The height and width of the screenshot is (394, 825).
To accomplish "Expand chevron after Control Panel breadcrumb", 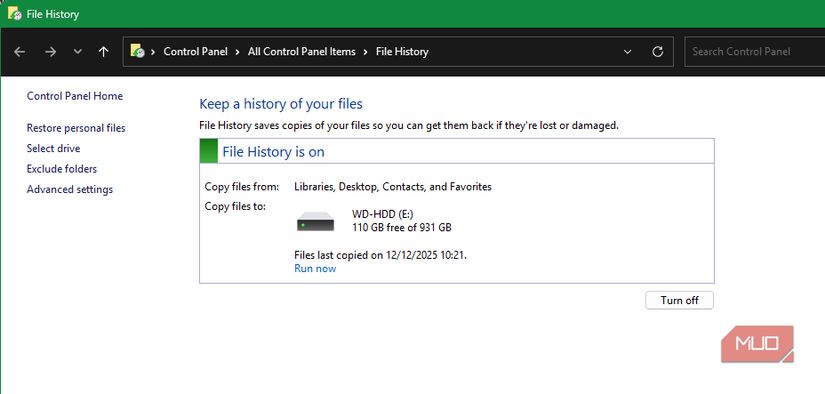I will tap(238, 52).
